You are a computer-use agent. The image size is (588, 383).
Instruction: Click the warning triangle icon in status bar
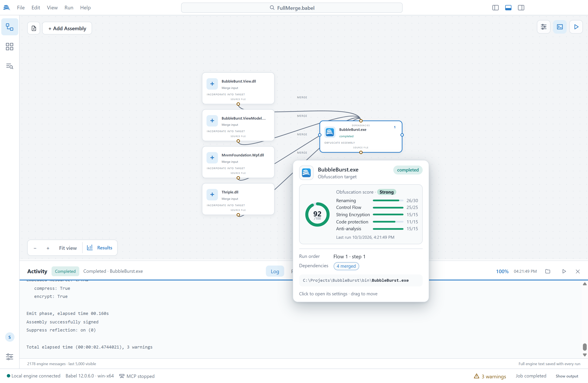(477, 376)
